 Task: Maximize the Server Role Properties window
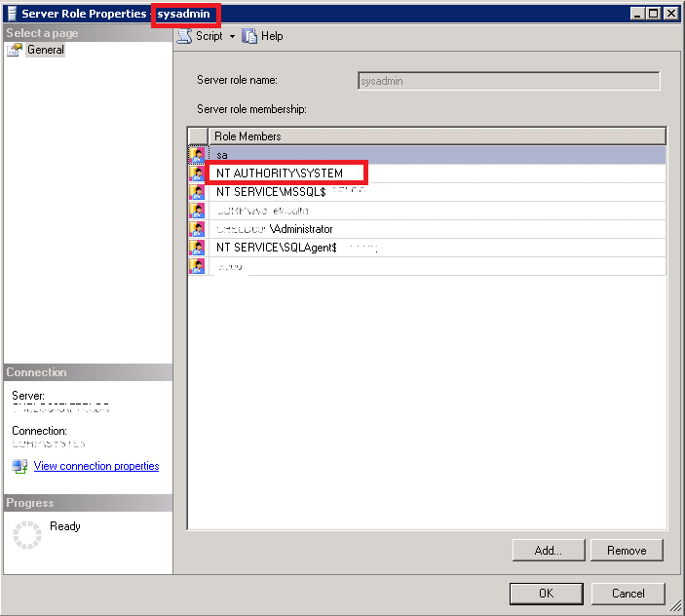(x=653, y=14)
